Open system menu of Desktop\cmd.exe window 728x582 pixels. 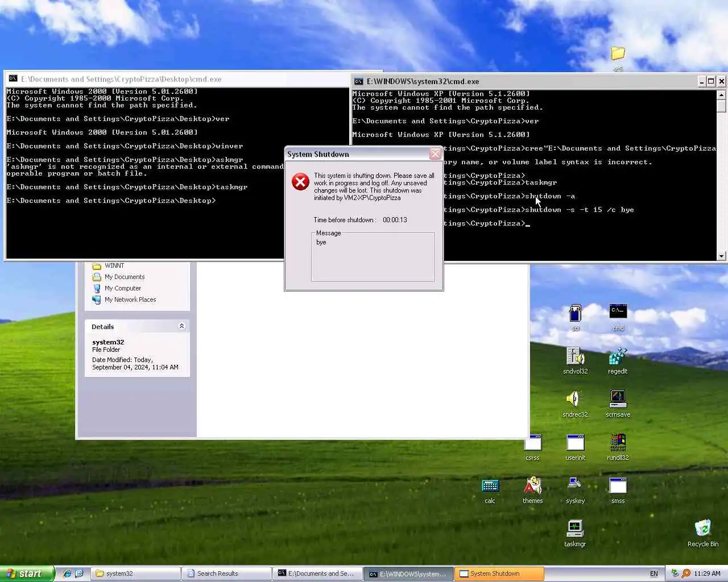coord(13,79)
